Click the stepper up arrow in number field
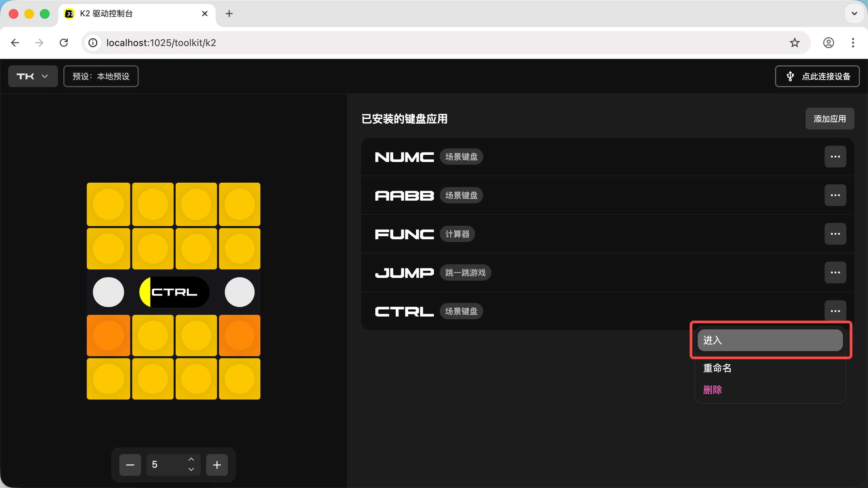Image resolution: width=868 pixels, height=488 pixels. 191,459
